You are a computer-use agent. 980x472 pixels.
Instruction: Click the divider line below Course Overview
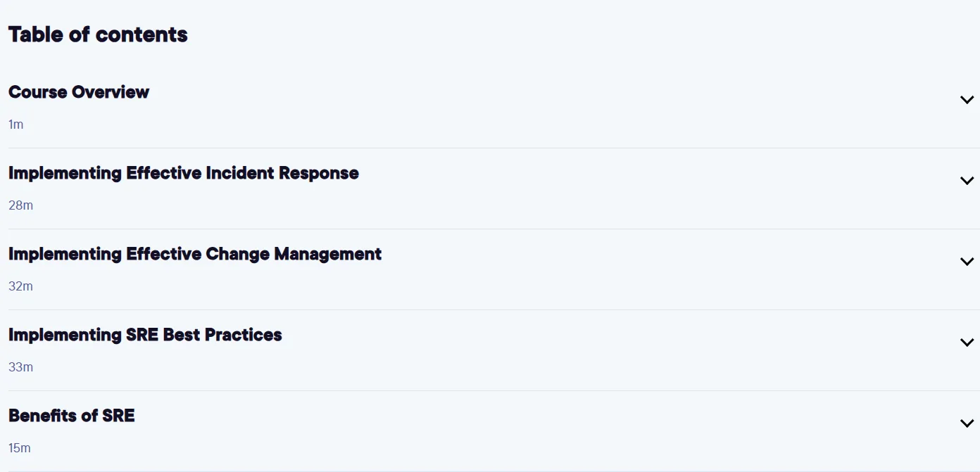coord(494,148)
